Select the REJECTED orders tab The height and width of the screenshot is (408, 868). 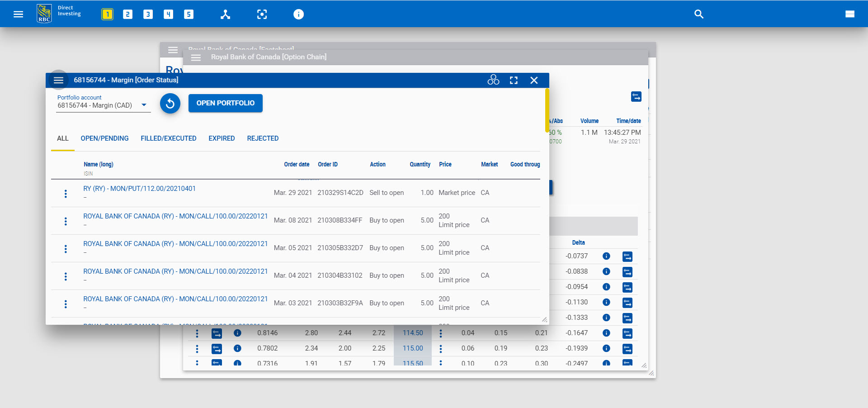[263, 138]
